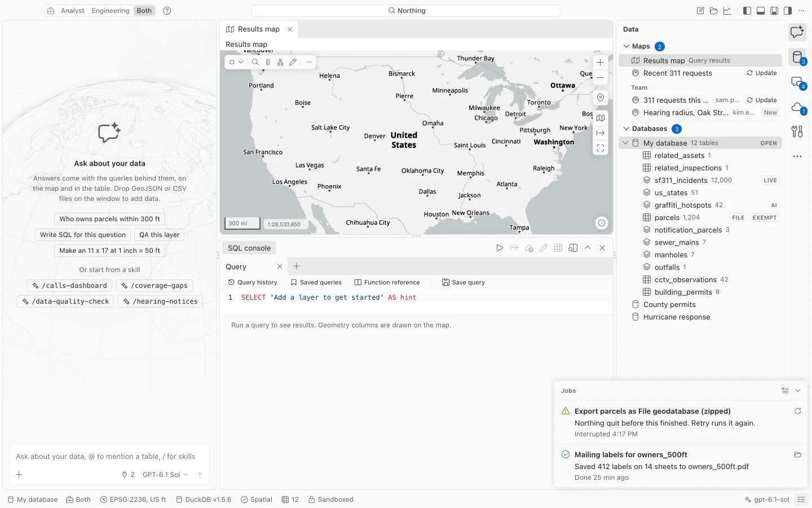Click the 300 mi scale bar
Image resolution: width=812 pixels, height=508 pixels.
[242, 224]
